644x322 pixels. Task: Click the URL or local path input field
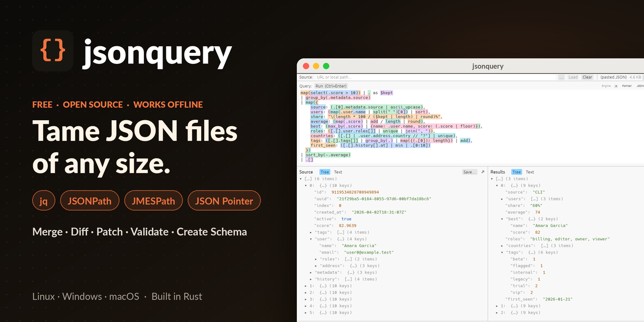click(436, 77)
